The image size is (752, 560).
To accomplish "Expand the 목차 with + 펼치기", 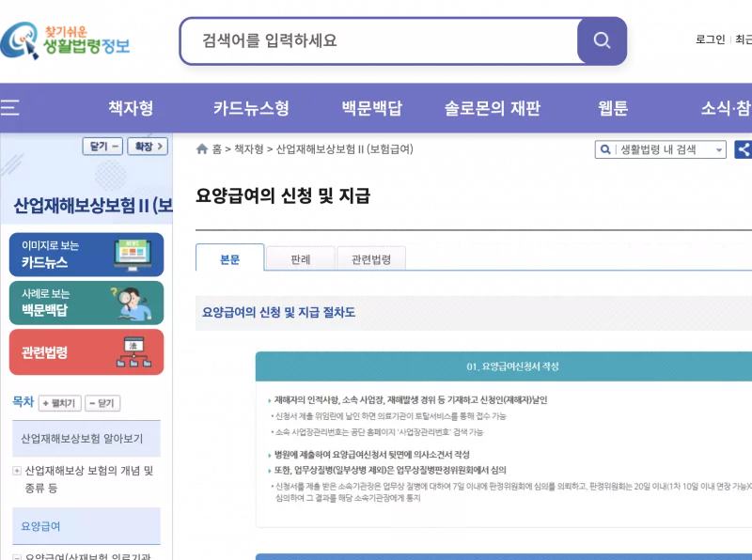I will (x=60, y=403).
